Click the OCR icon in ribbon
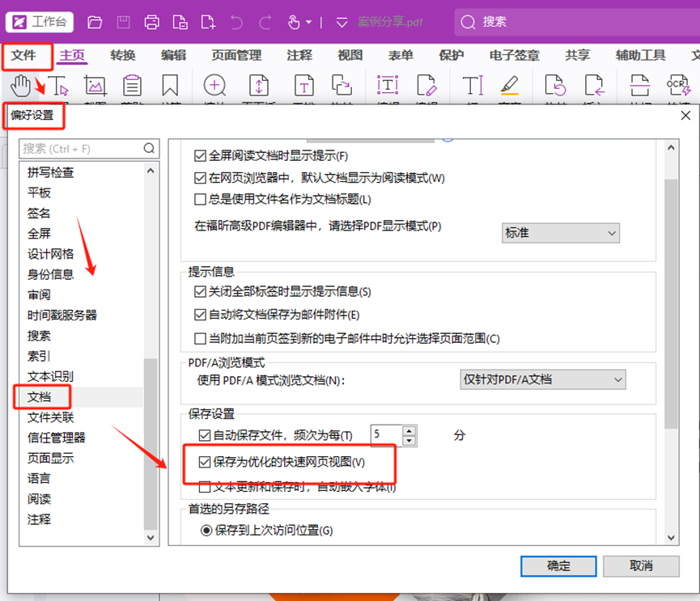The height and width of the screenshot is (601, 700). coord(676,85)
